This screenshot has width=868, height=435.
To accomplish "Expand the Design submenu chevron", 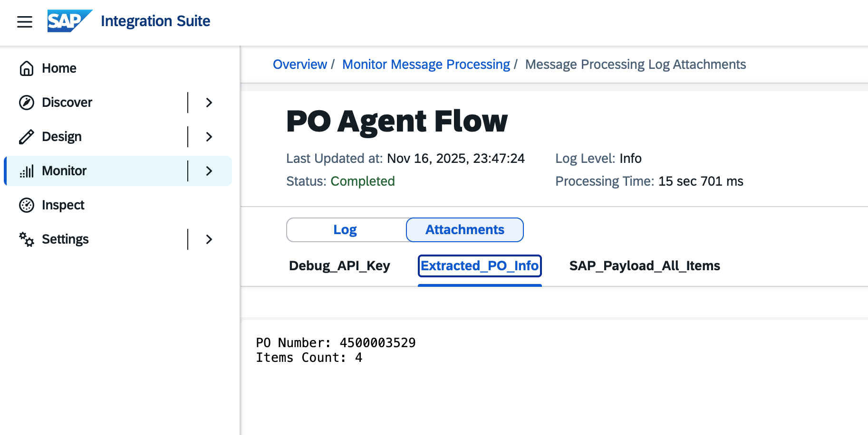I will click(x=209, y=137).
